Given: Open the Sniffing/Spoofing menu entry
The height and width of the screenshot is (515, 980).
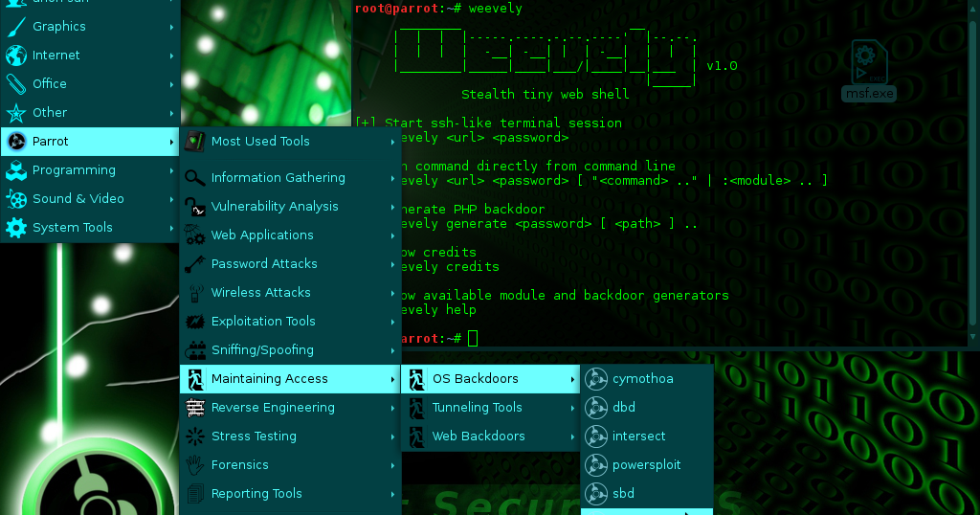Looking at the screenshot, I should click(x=290, y=350).
